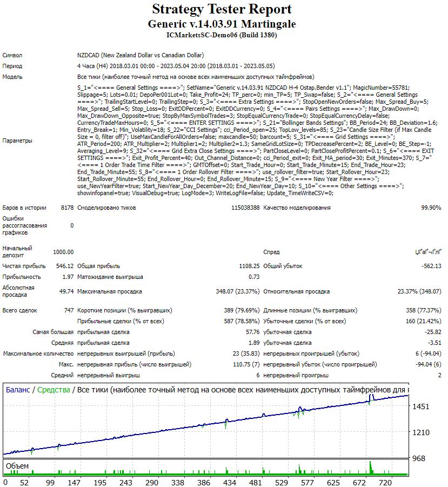Image resolution: width=448 pixels, height=487 pixels.
Task: Select the gross profit value 1108.25
Action: [x=249, y=266]
